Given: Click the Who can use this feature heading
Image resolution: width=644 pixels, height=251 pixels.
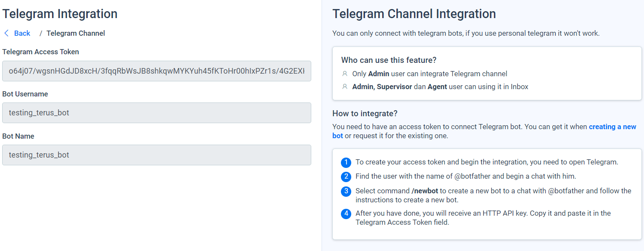Looking at the screenshot, I should (388, 60).
